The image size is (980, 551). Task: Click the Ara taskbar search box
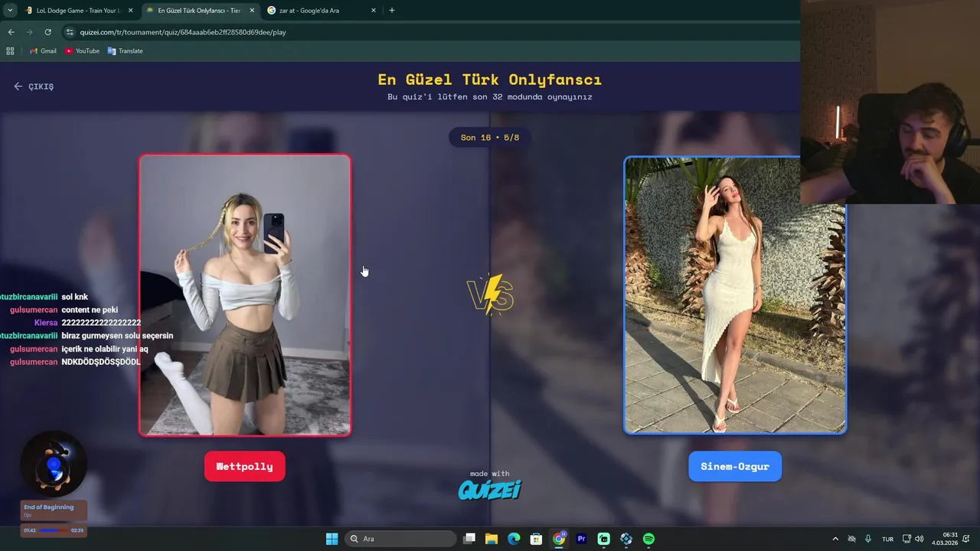400,539
